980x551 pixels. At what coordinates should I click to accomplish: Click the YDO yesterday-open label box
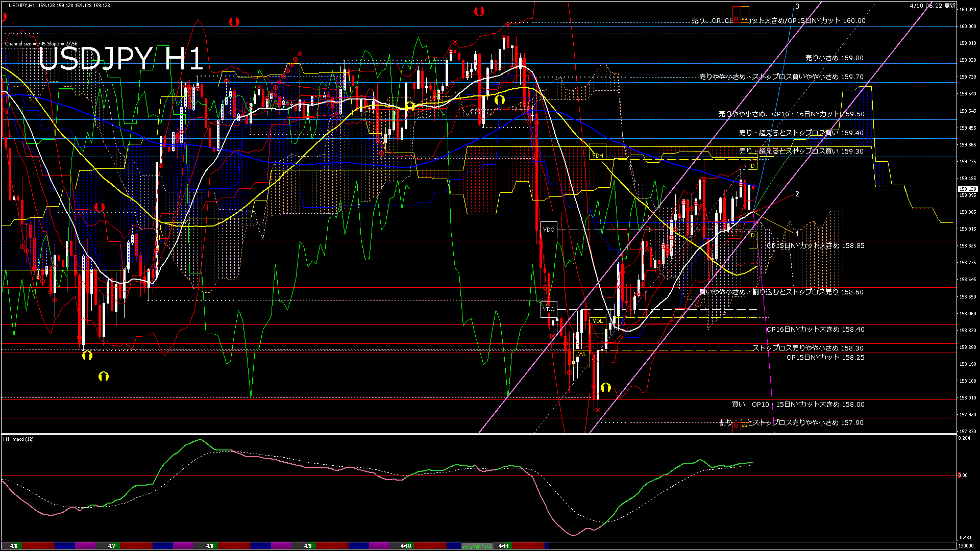[x=549, y=309]
